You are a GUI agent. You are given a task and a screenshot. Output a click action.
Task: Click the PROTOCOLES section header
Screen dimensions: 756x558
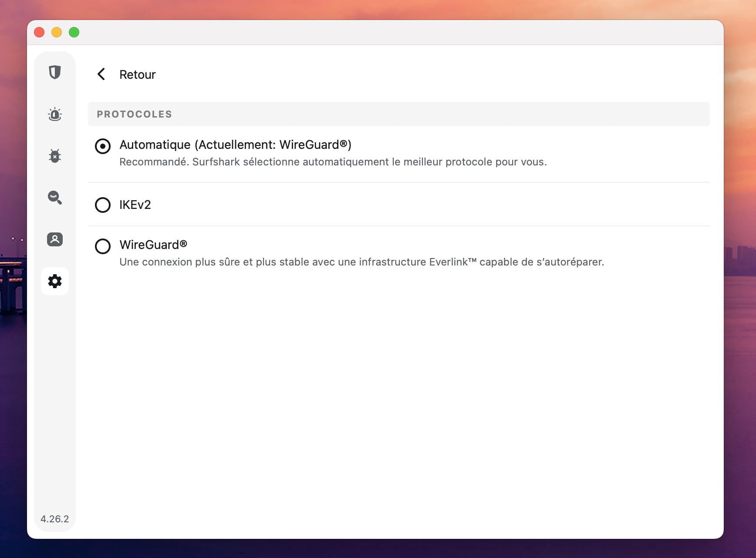pyautogui.click(x=135, y=114)
